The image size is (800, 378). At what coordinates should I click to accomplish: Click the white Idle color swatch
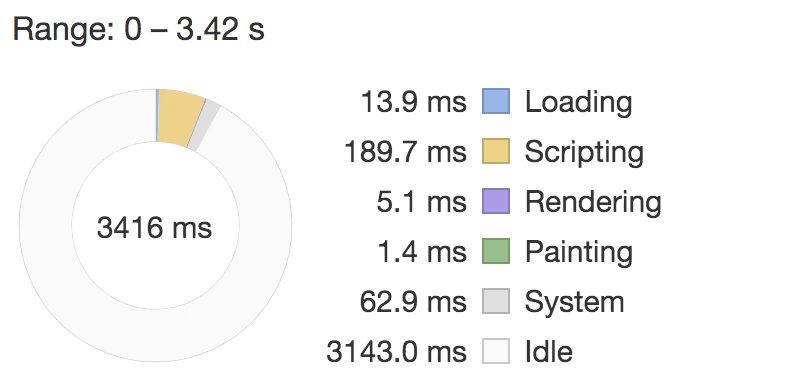496,351
